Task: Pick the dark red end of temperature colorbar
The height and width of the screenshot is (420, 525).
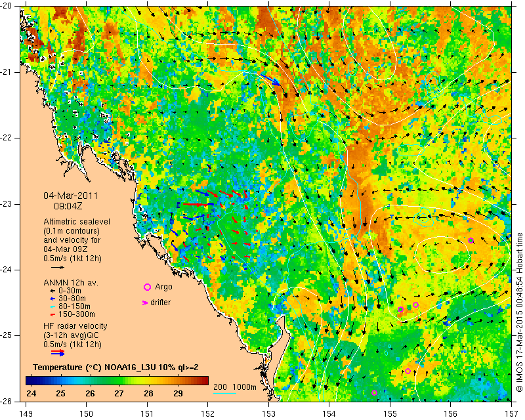Action: [x=206, y=381]
